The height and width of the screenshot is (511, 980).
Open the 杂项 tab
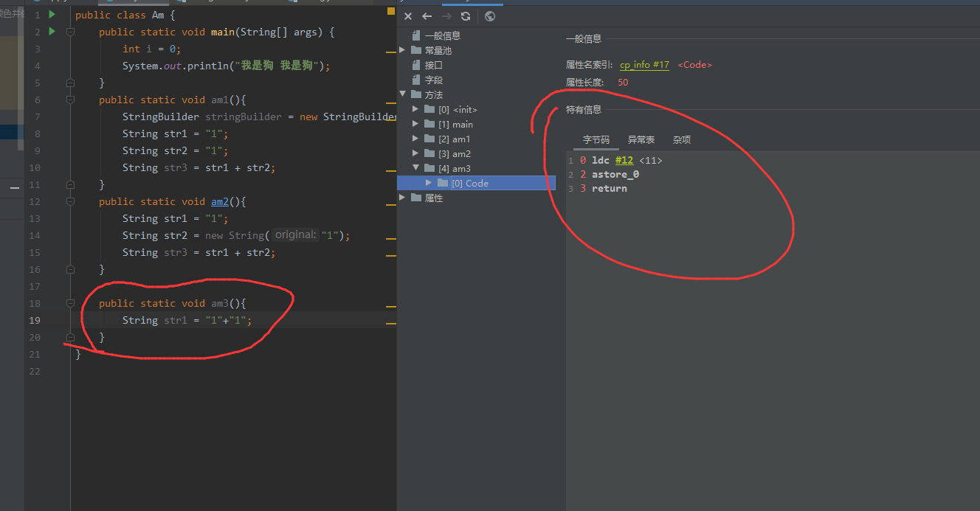pos(682,139)
